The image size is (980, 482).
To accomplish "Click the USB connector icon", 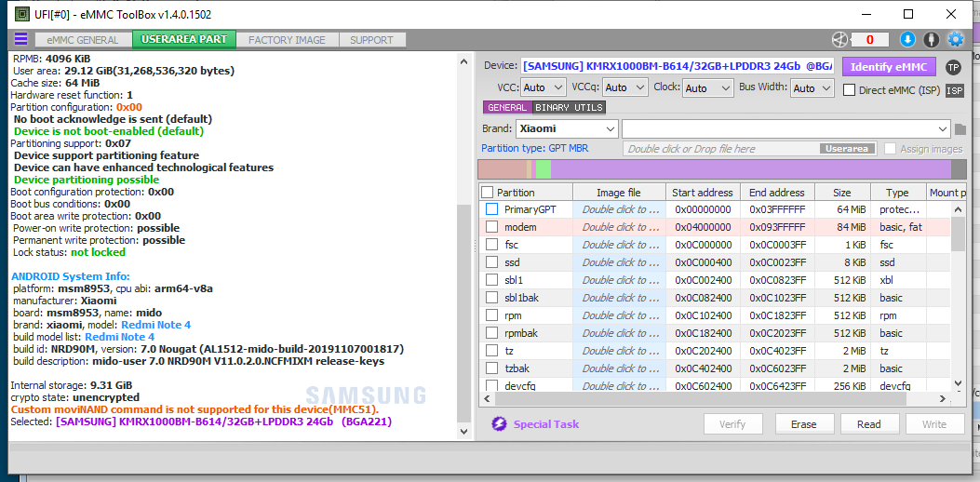I will tap(932, 40).
